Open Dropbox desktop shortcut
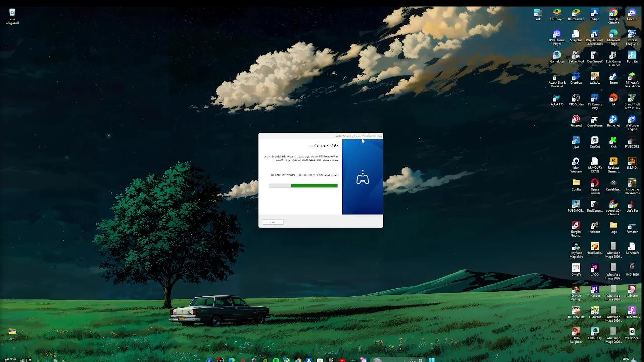The image size is (644, 362). tap(576, 78)
